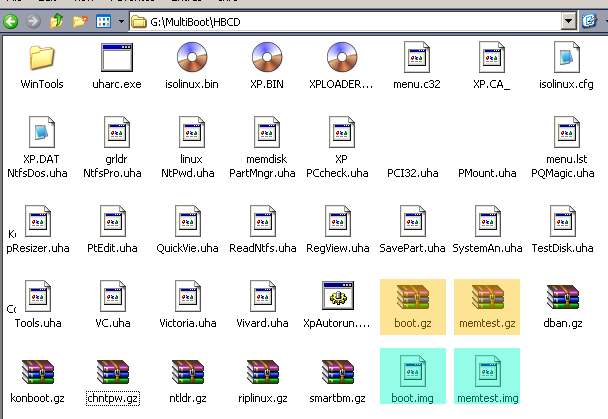This screenshot has width=608, height=419.
Task: Select the konboot.gz archive icon
Action: pyautogui.click(x=38, y=372)
